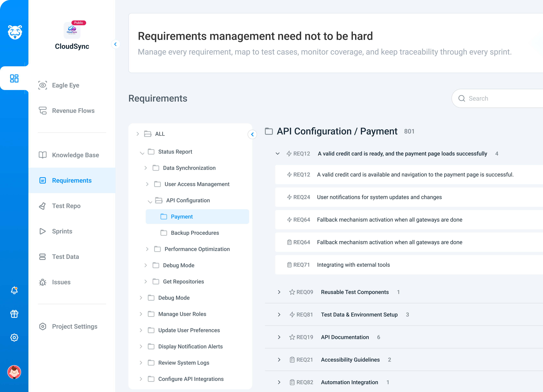
Task: Click the dashboard grid icon
Action: coord(14,78)
